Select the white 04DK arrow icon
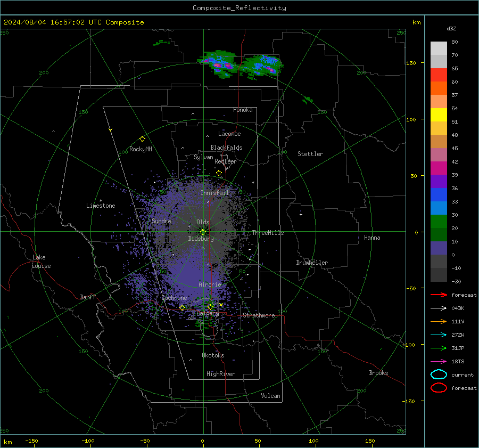 click(439, 308)
